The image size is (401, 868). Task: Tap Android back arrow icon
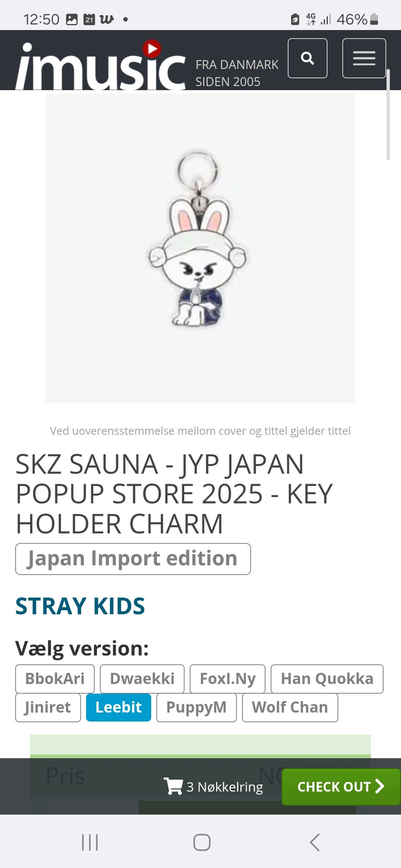tap(315, 842)
